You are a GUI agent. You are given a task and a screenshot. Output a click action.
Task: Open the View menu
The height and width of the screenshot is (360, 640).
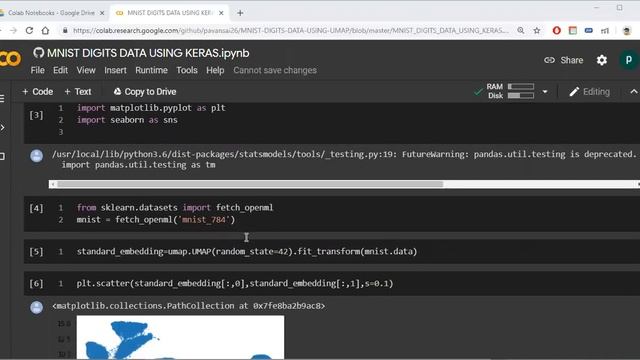pos(86,70)
